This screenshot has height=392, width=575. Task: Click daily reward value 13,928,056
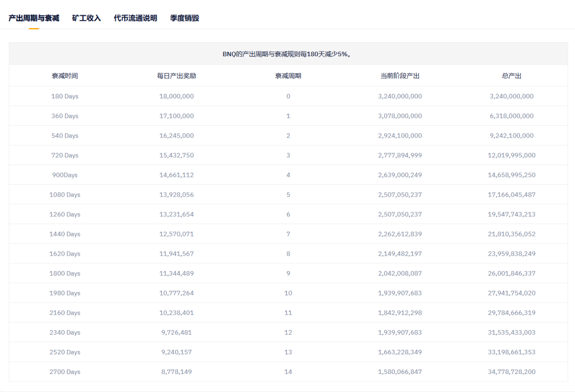(176, 195)
